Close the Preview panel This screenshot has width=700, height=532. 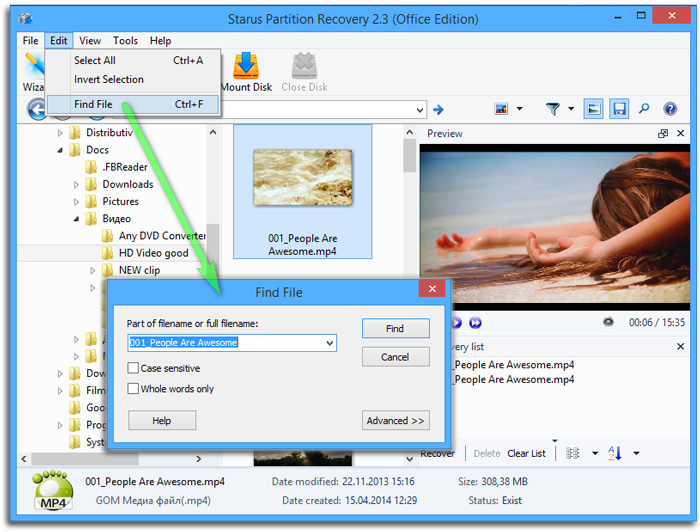[x=680, y=133]
